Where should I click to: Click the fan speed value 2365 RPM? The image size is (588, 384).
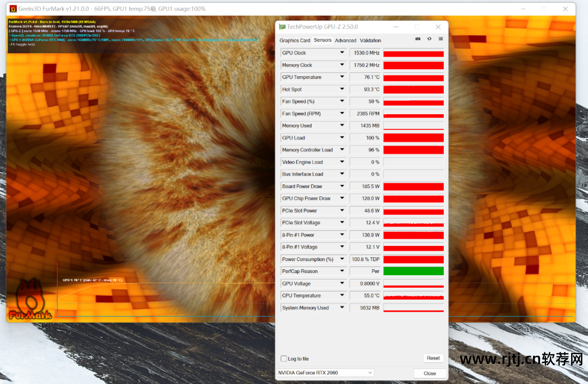pyautogui.click(x=368, y=113)
